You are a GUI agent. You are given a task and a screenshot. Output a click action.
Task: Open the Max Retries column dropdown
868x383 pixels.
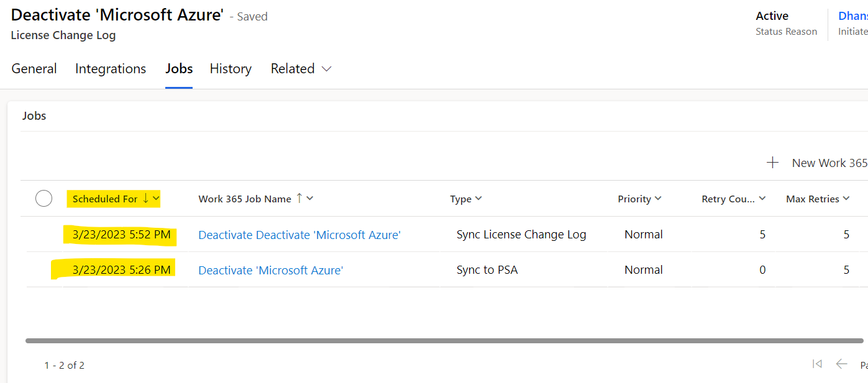[846, 199]
